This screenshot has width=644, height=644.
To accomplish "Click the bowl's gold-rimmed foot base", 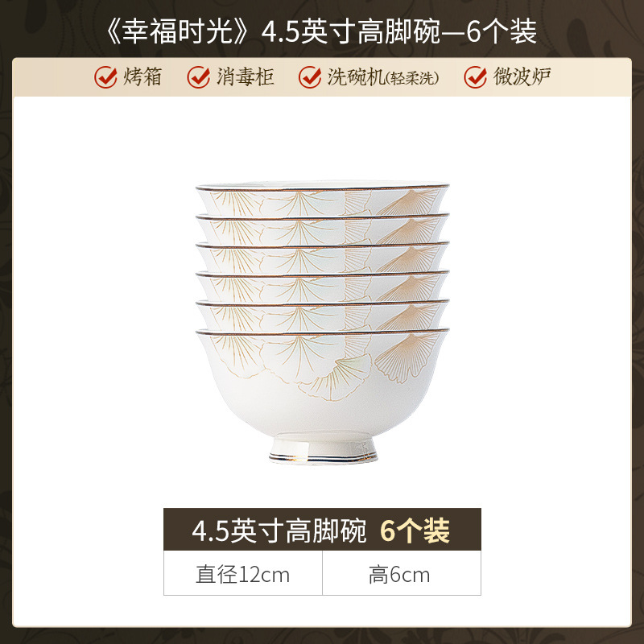I will (x=324, y=451).
